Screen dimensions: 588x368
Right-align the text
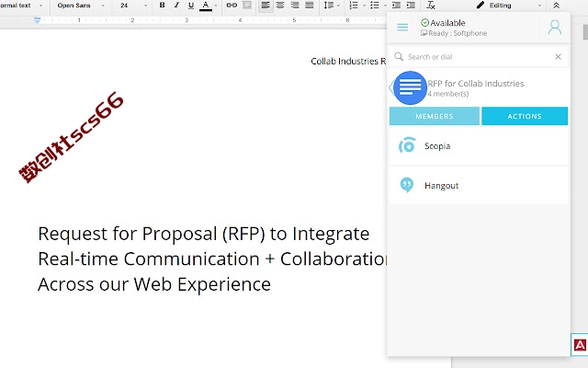pyautogui.click(x=295, y=6)
